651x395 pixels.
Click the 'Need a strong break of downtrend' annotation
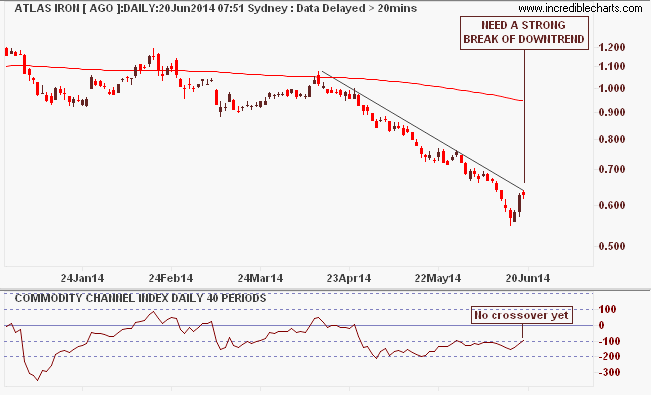click(x=524, y=33)
